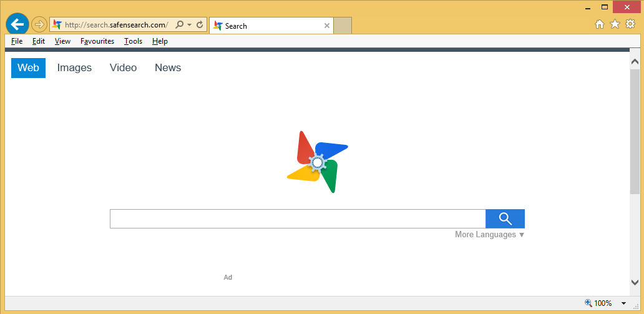Open the address bar autocomplete dropdown arrow

189,25
